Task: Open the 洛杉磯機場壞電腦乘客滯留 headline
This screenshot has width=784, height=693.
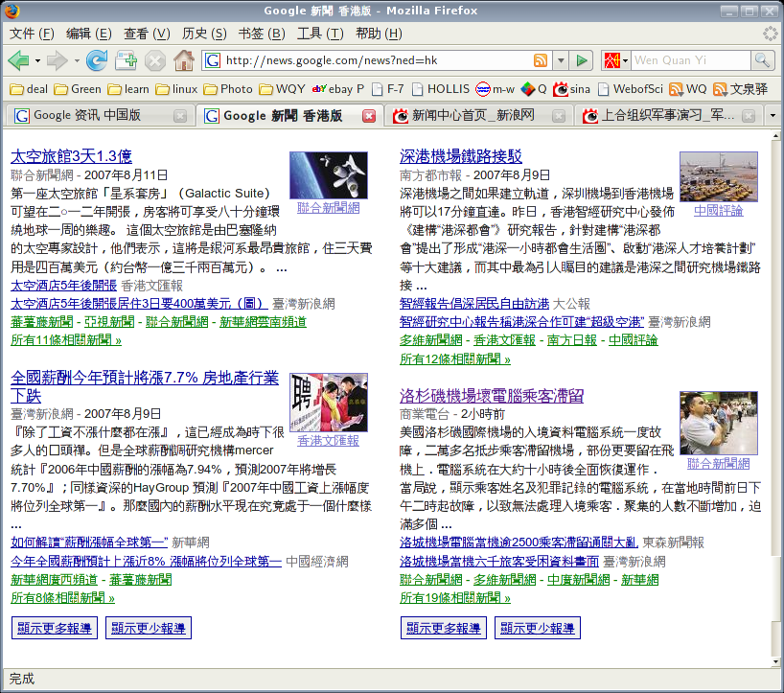Action: pos(492,396)
